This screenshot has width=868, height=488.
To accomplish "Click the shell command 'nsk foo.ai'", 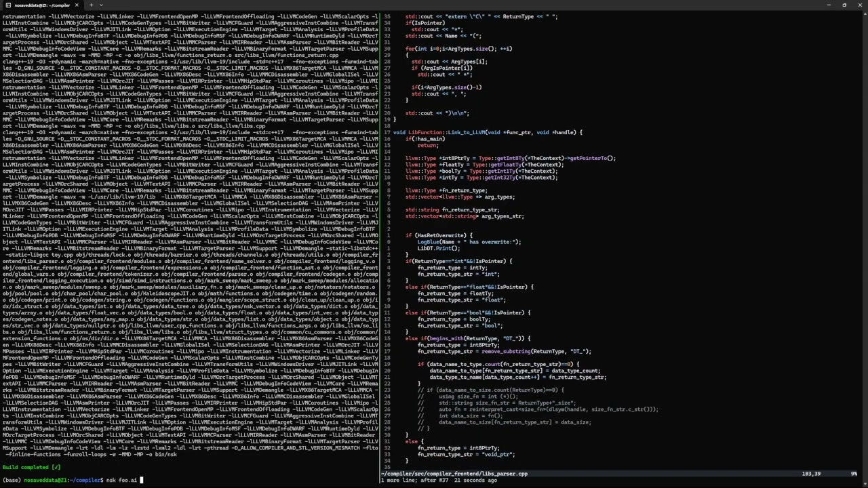I will click(121, 480).
